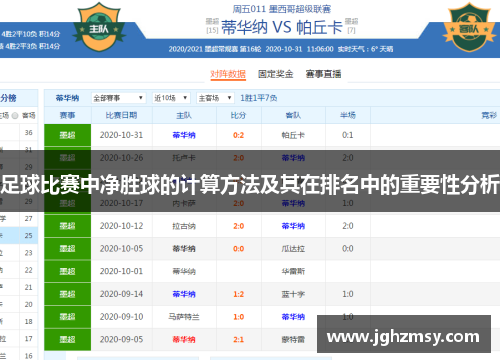Click 墨超 league cell in 2020-09-05 row
Image resolution: width=500 pixels, height=362 pixels.
pyautogui.click(x=67, y=339)
